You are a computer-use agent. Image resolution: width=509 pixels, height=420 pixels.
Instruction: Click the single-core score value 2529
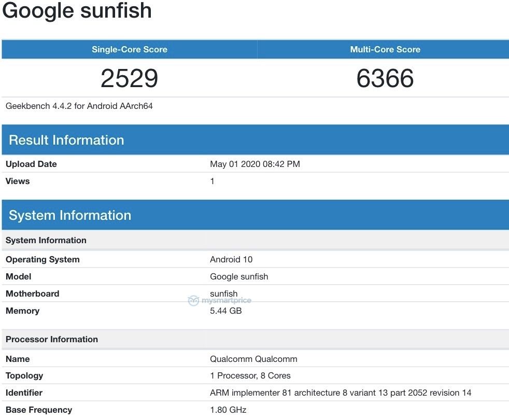pyautogui.click(x=129, y=78)
